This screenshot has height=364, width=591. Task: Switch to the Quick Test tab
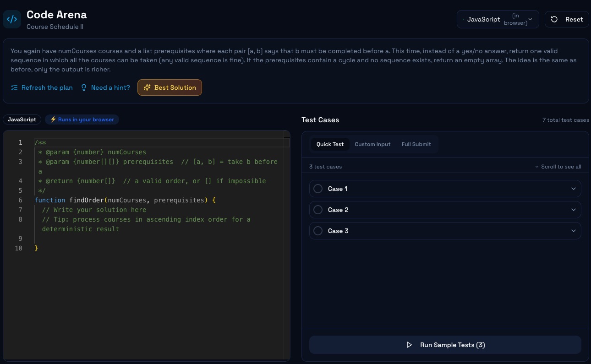coord(330,144)
